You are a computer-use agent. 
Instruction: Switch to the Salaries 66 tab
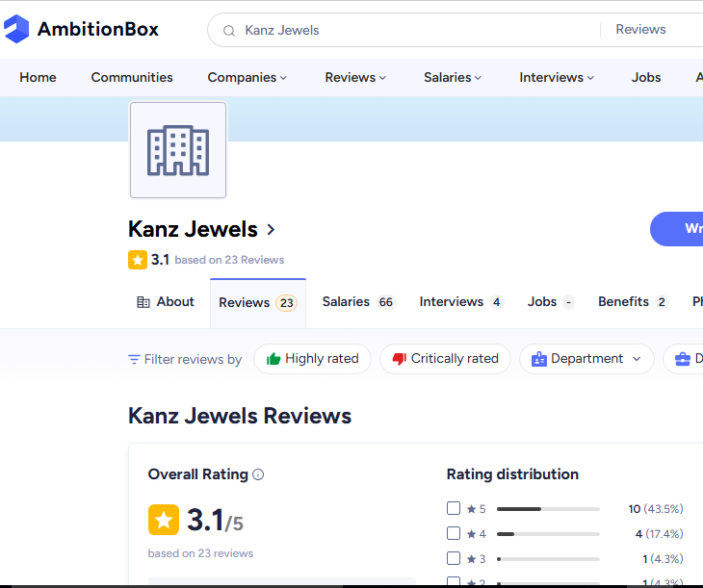pyautogui.click(x=358, y=302)
